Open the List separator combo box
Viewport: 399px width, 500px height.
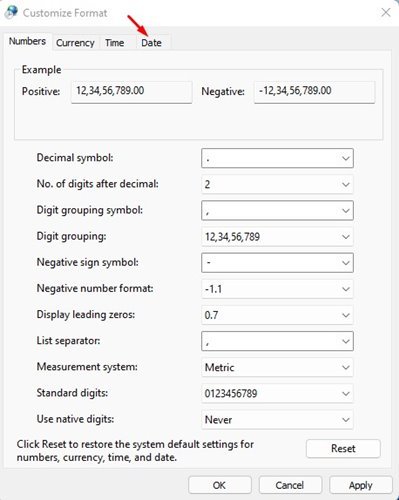[x=277, y=341]
